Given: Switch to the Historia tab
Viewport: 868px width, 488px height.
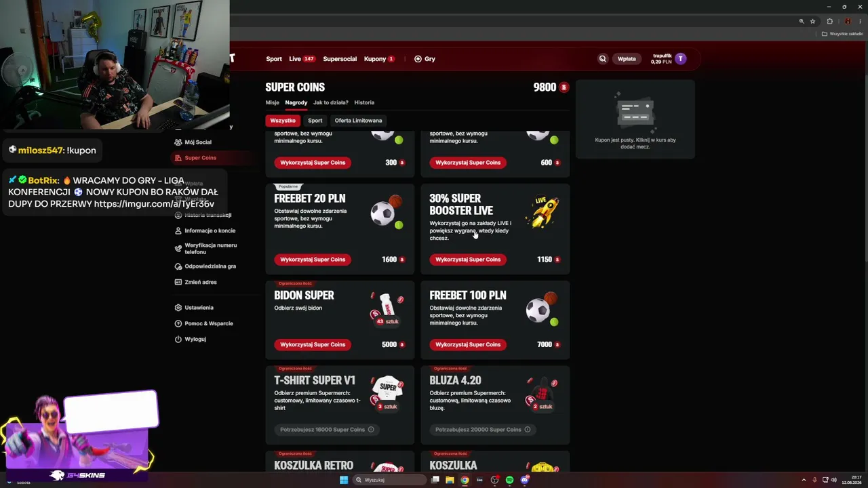Looking at the screenshot, I should click(364, 102).
